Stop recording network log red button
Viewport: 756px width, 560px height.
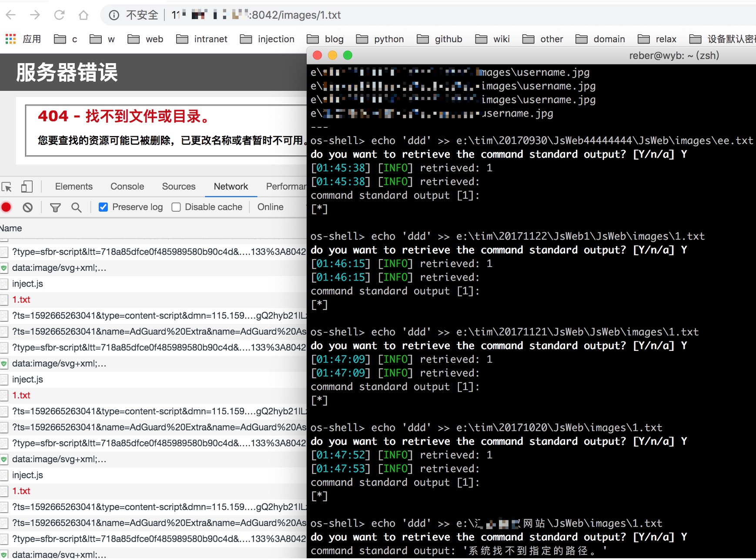[x=6, y=207]
